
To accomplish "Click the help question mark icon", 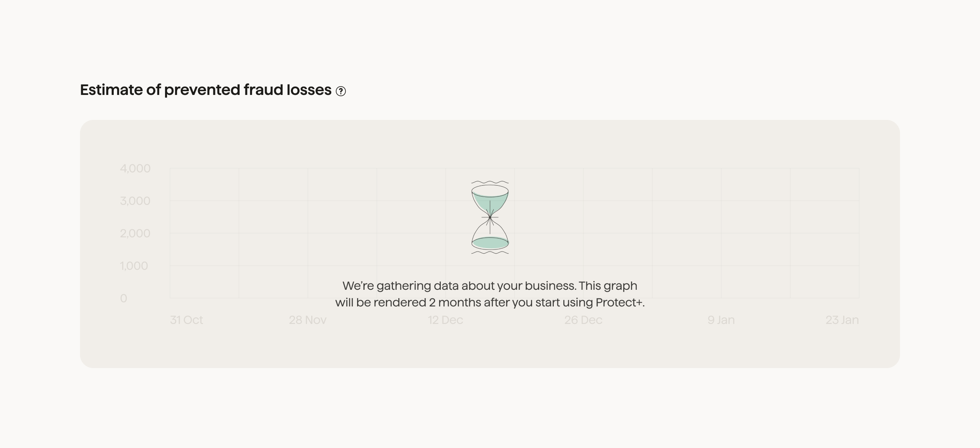I will (341, 90).
